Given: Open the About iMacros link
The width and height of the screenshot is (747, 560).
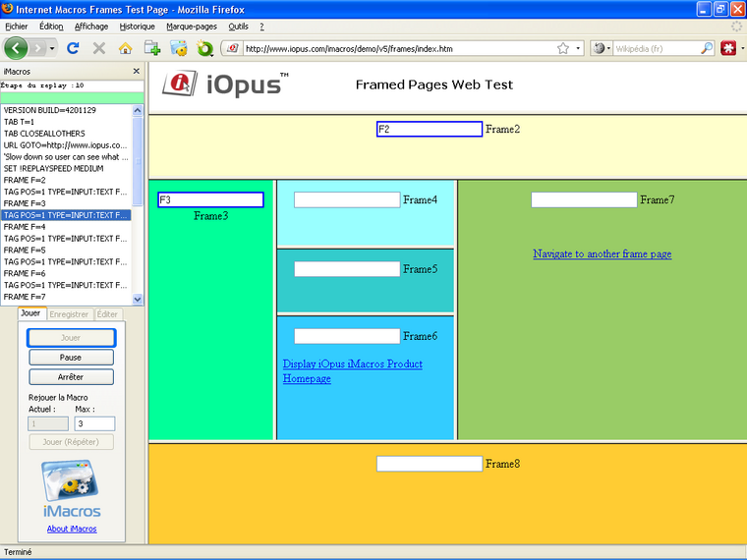Looking at the screenshot, I should [72, 529].
